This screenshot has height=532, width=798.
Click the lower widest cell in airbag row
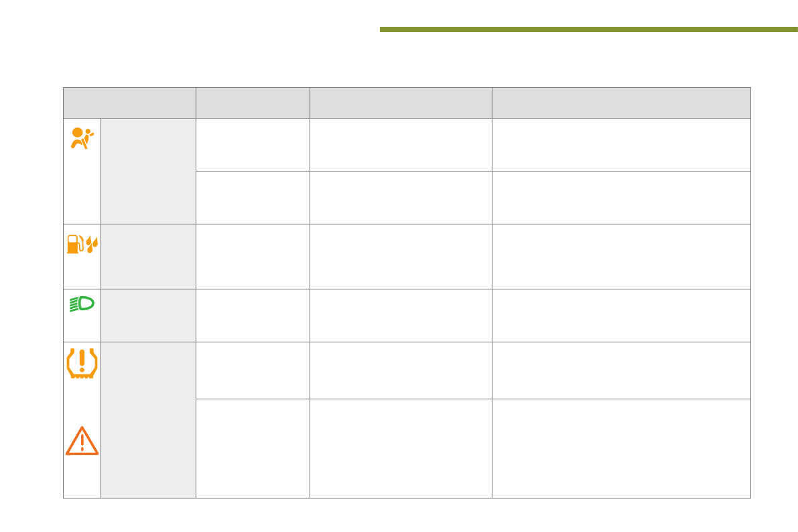point(621,198)
